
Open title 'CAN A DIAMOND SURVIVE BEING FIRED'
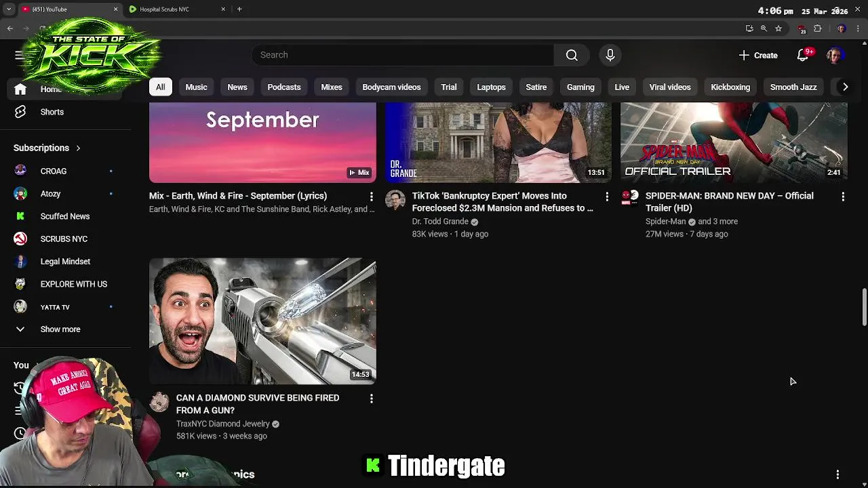258,404
